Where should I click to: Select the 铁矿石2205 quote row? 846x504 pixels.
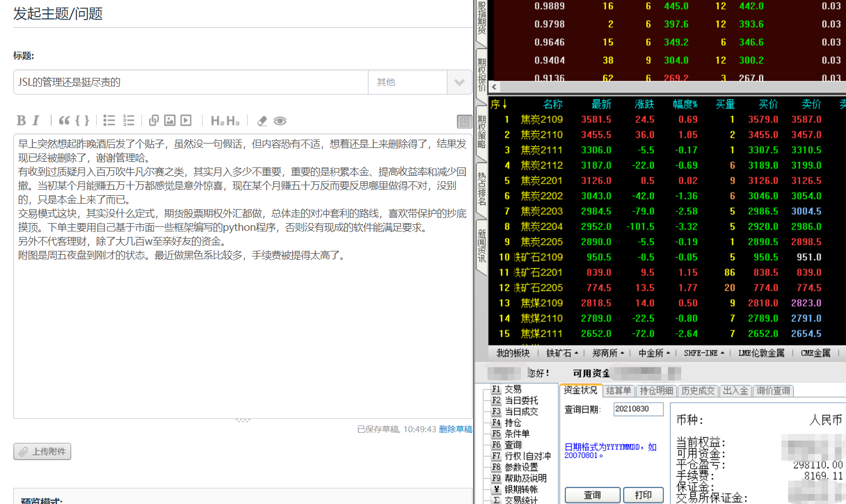pyautogui.click(x=667, y=288)
